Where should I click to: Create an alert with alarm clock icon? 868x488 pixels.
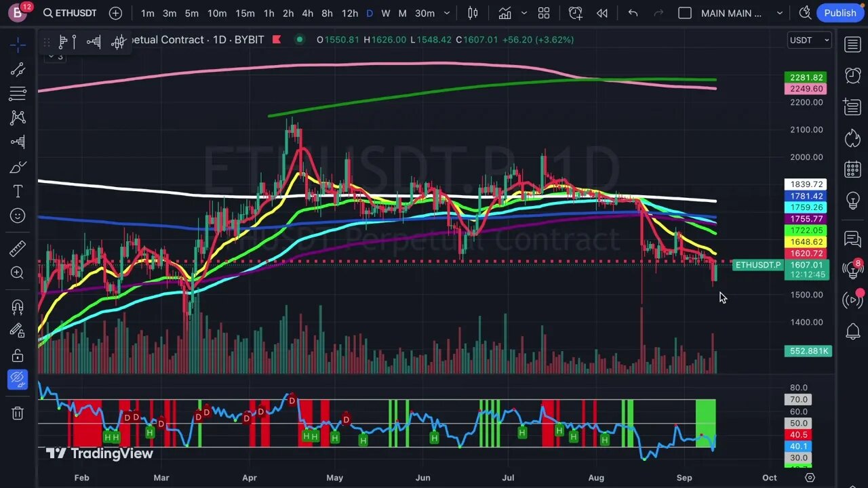(575, 13)
